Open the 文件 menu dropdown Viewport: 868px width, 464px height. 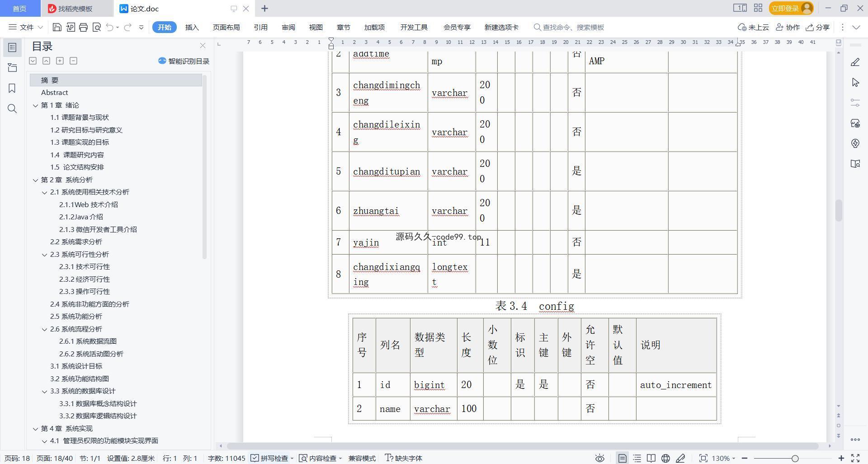pos(26,27)
